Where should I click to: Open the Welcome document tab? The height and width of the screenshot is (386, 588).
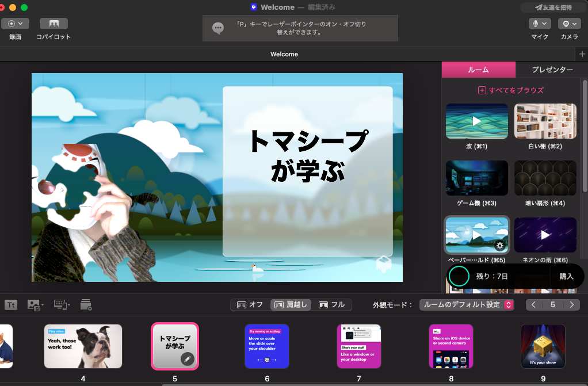point(284,54)
